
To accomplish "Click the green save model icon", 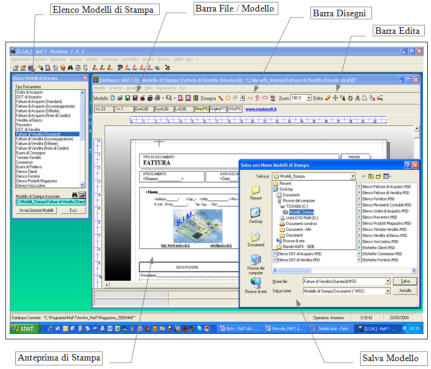I will tap(127, 98).
